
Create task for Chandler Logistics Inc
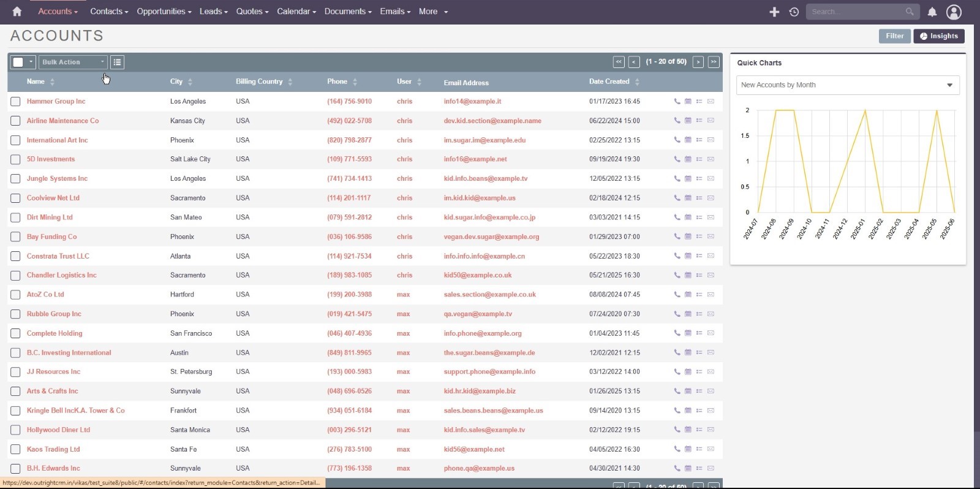(x=699, y=275)
